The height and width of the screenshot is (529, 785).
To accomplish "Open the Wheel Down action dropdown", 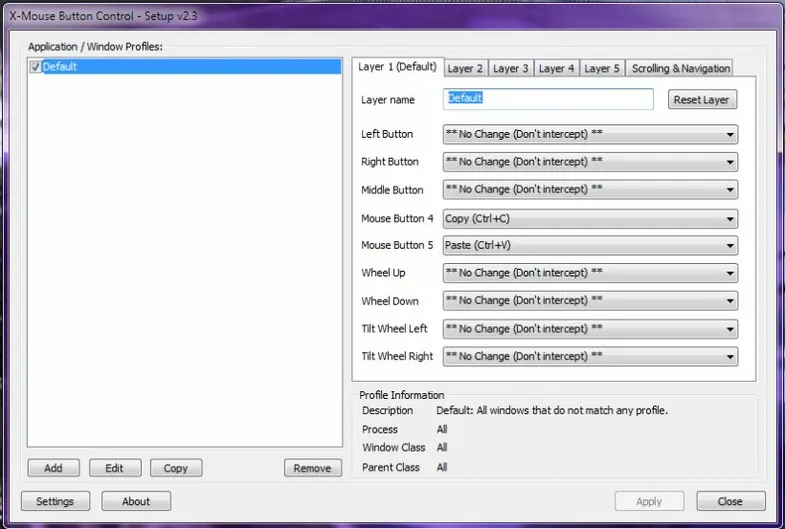I will pyautogui.click(x=590, y=301).
